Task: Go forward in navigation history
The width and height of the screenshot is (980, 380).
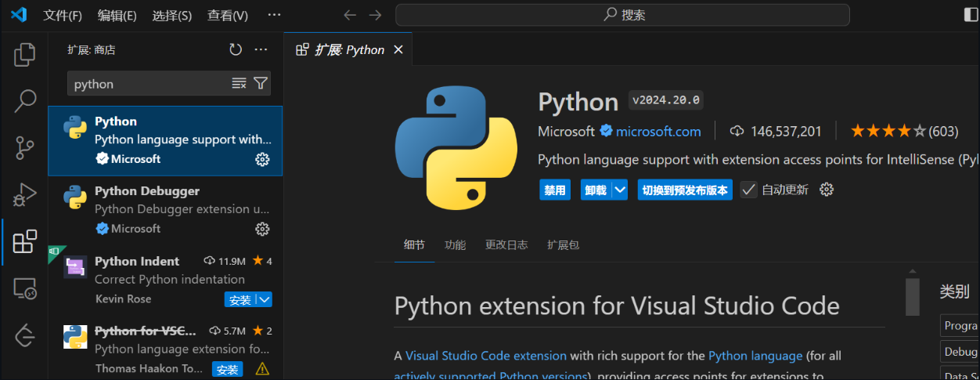Action: click(375, 15)
